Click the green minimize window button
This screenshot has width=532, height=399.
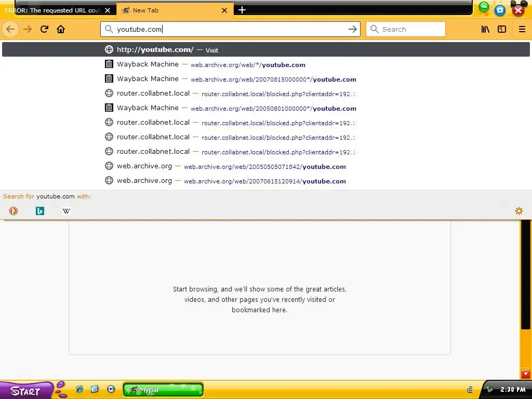click(484, 8)
